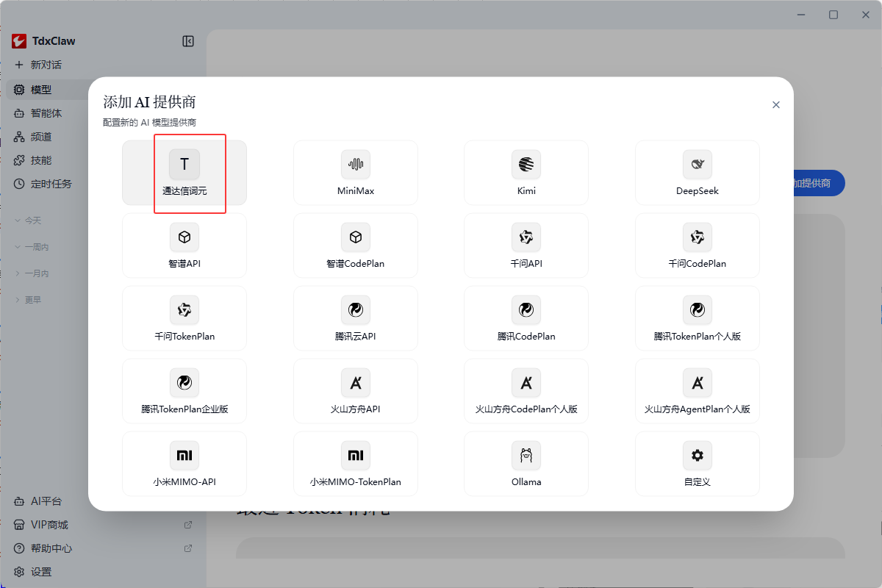Screen dimensions: 882x588
Task: Click the Kimi label text
Action: [x=526, y=191]
